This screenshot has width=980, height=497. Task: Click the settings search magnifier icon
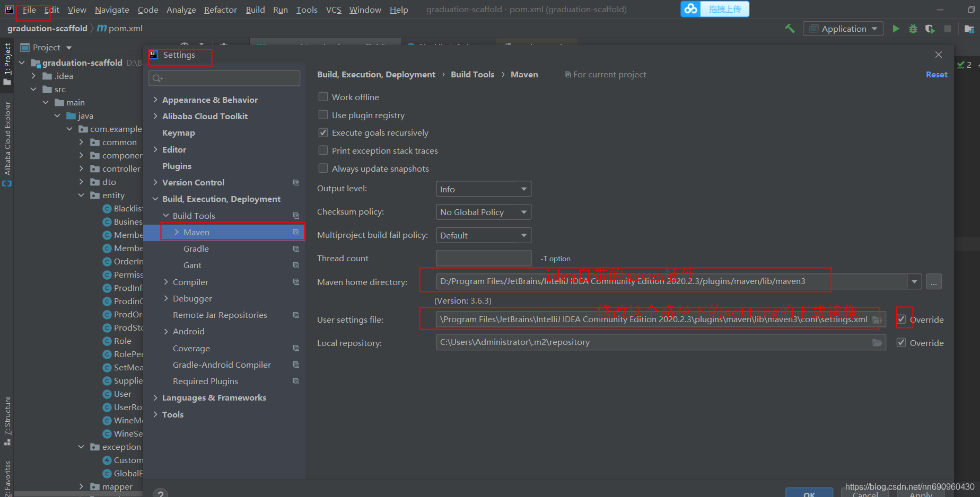click(157, 78)
